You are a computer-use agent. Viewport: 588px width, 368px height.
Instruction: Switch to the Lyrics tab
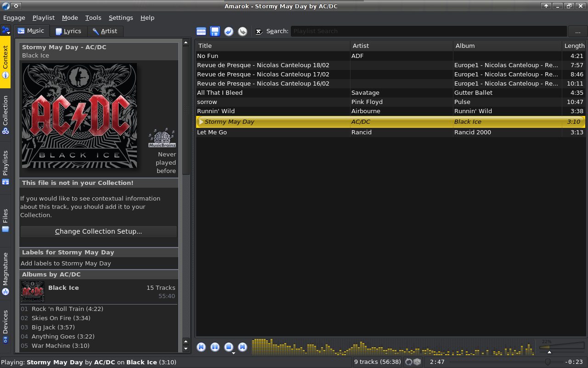68,31
